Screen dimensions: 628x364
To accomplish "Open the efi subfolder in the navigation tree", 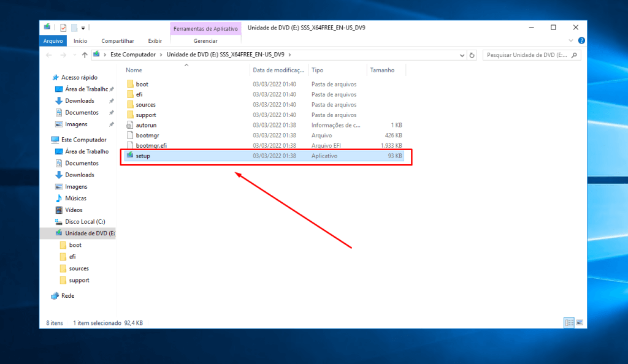I will point(72,256).
